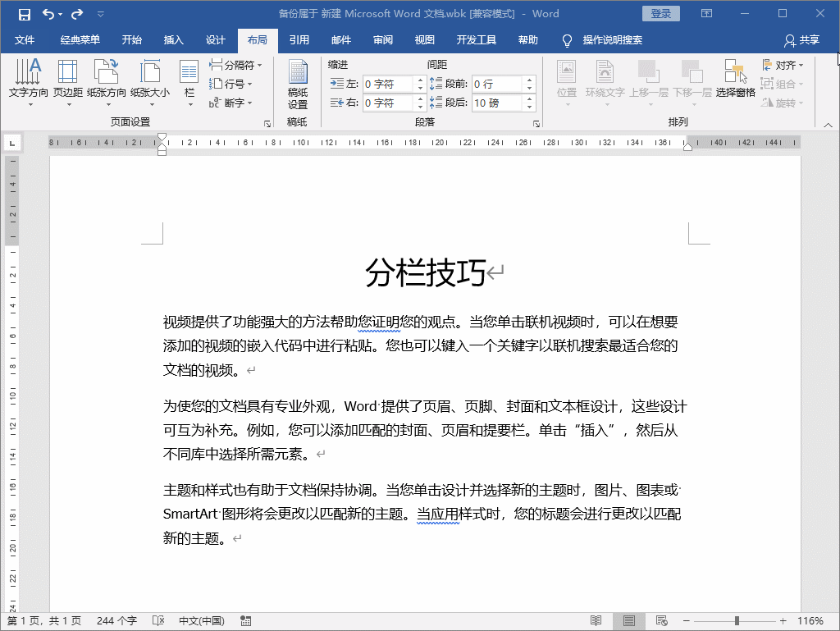Screen dimensions: 840x631
Task: Click the macro recording icon in status bar
Action: (245, 621)
